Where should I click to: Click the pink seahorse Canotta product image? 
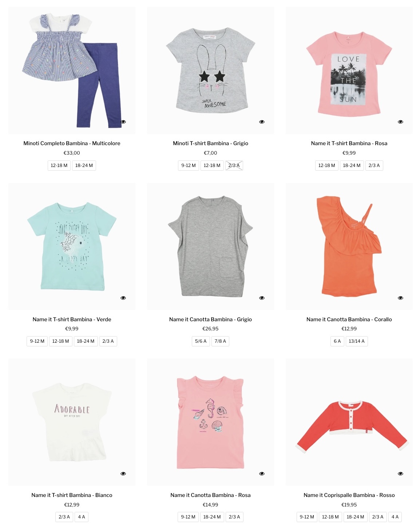210,422
